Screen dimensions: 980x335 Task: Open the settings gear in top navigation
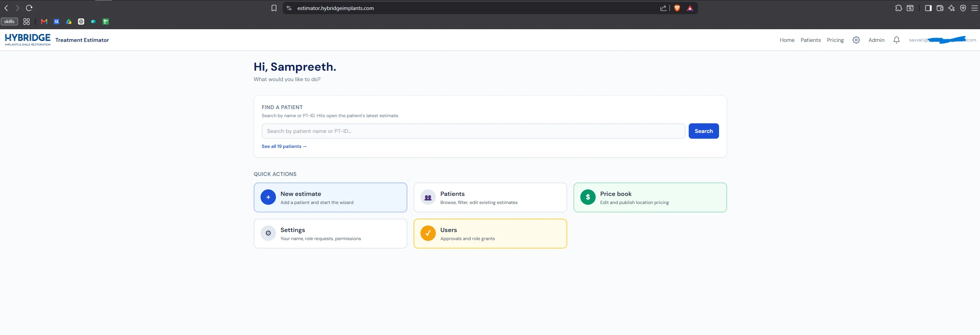click(x=856, y=40)
